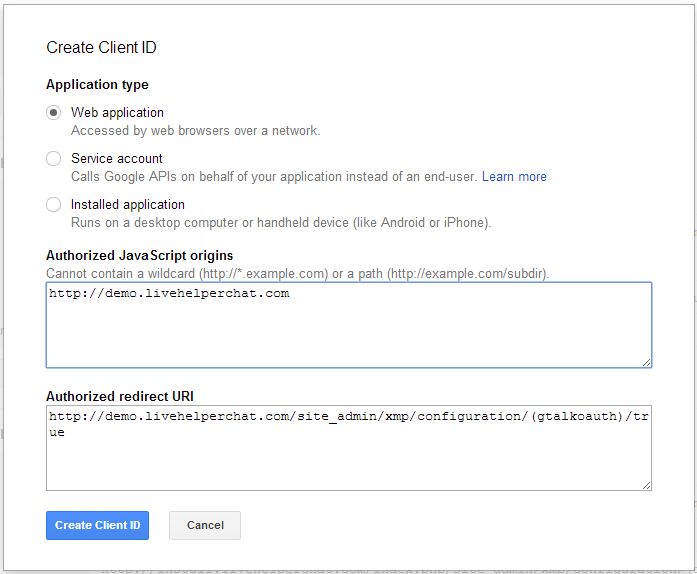Click the Authorized redirect URI text area
The image size is (697, 574).
[x=349, y=448]
